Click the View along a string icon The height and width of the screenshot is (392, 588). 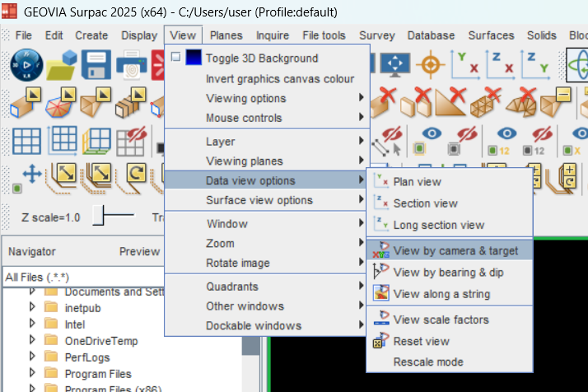pos(381,293)
